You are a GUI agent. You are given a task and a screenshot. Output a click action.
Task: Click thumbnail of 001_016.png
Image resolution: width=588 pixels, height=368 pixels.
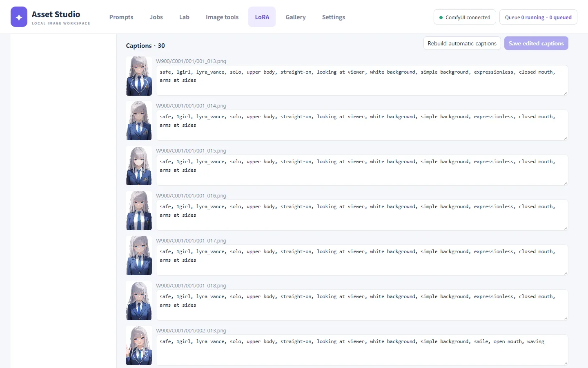click(x=139, y=211)
